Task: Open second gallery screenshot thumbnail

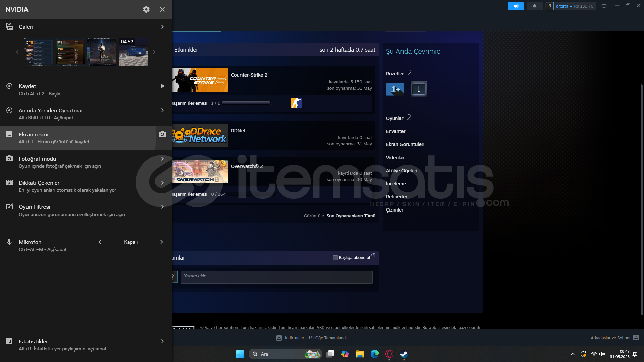Action: click(x=70, y=52)
